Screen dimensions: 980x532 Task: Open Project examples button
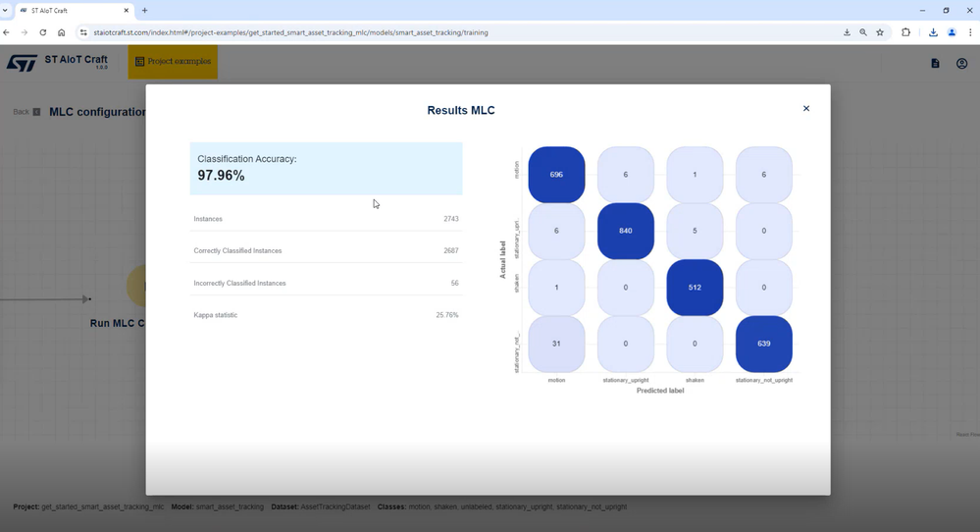tap(173, 61)
